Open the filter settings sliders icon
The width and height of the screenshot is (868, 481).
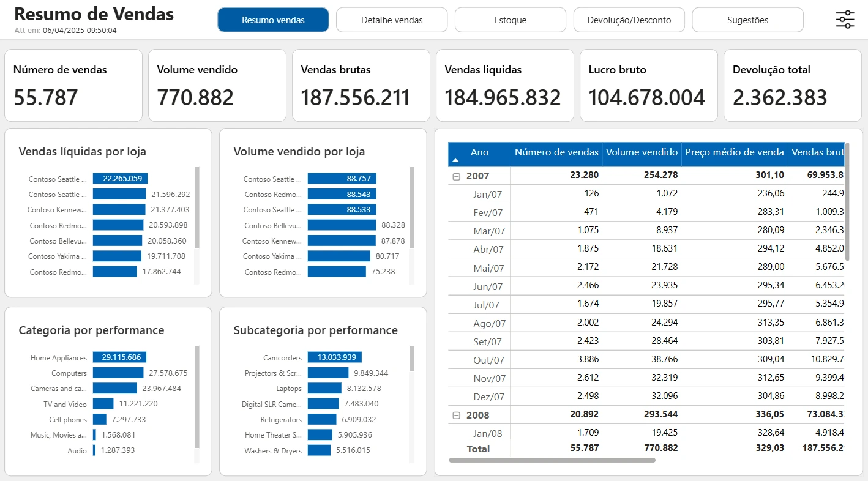tap(845, 20)
